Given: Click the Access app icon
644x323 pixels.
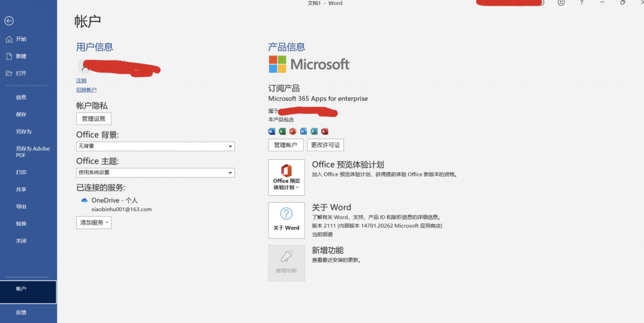Looking at the screenshot, I should (325, 132).
